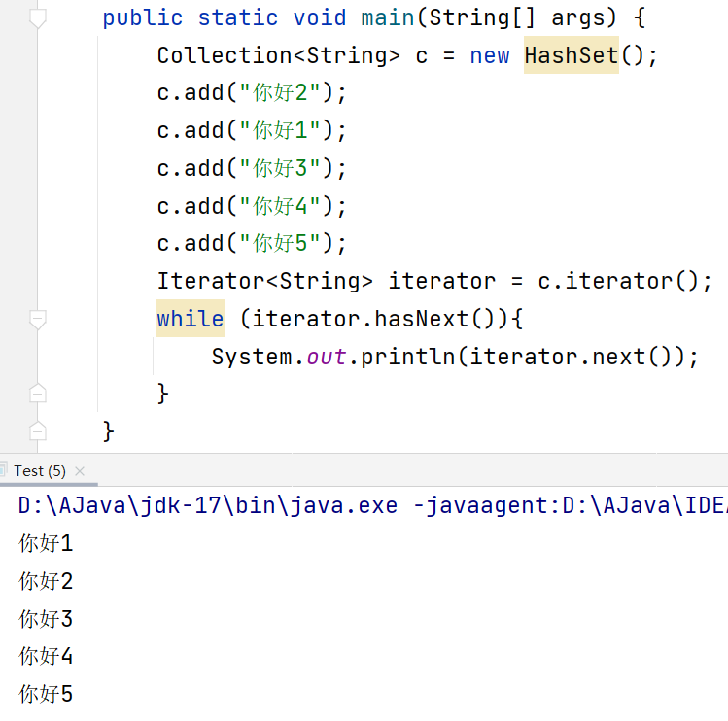Click the c.add("你好1") line

pos(252,130)
